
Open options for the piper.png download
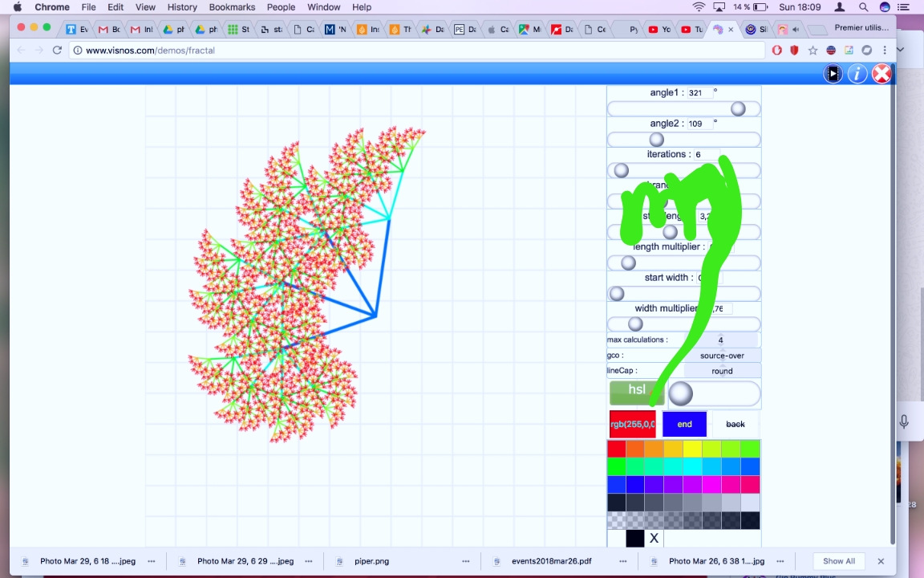click(x=465, y=561)
